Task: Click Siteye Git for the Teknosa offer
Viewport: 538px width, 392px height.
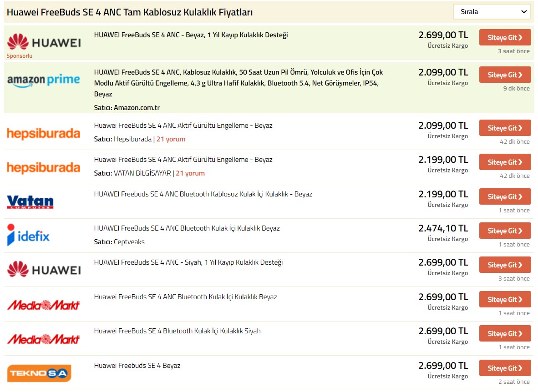Action: [505, 368]
